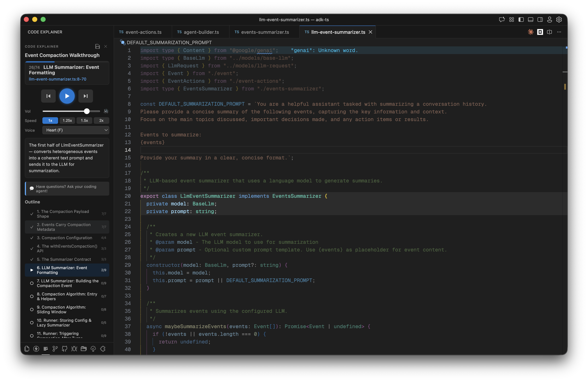Open the Heart (F) voice dropdown
Viewport: 588px width, 382px height.
[76, 130]
